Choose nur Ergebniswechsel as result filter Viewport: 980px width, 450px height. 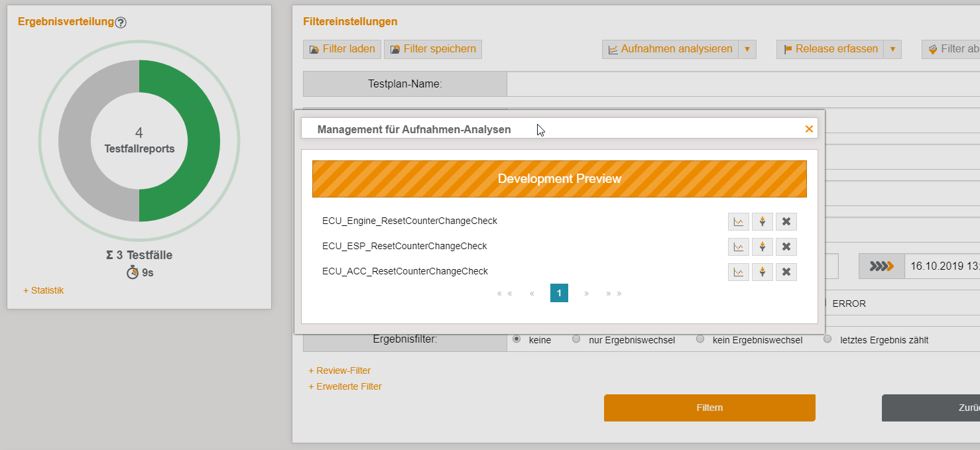576,339
